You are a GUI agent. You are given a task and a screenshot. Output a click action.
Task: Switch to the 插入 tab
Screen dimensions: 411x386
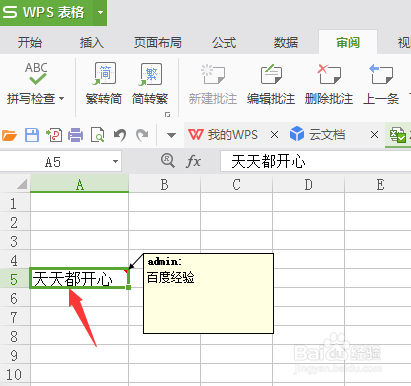tap(92, 43)
